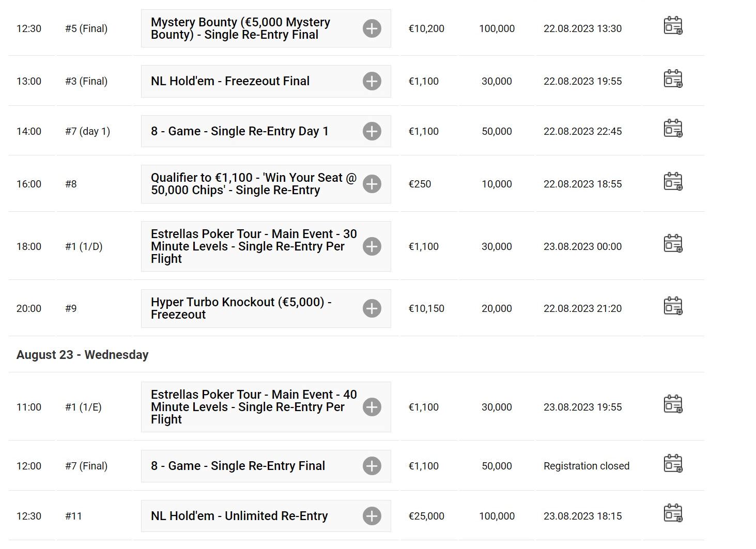Add Main Event 1/E flight to calendar
The width and height of the screenshot is (756, 549).
(x=673, y=404)
